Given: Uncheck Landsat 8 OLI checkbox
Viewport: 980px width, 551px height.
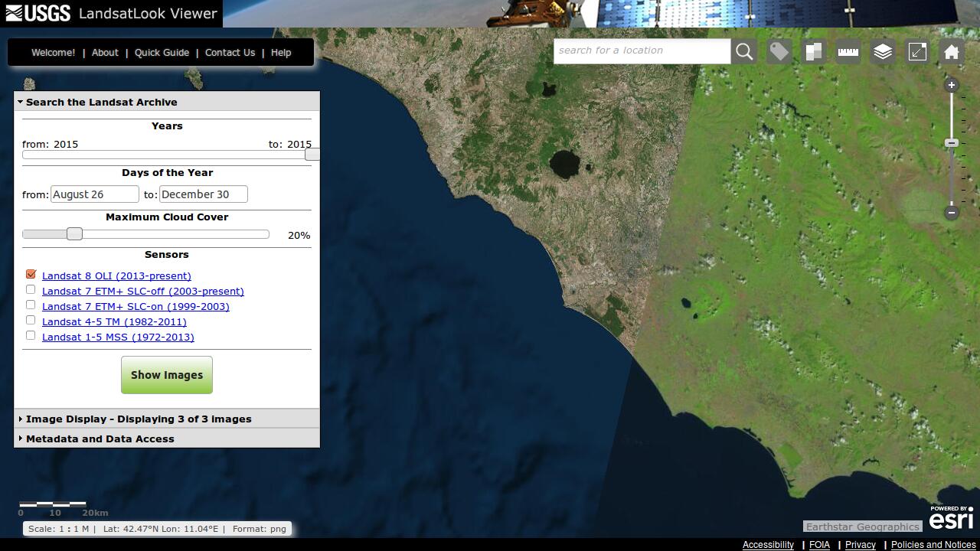Looking at the screenshot, I should click(x=31, y=274).
